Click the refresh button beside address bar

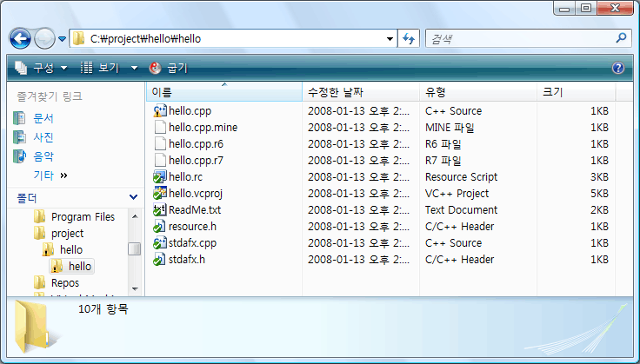pyautogui.click(x=410, y=39)
